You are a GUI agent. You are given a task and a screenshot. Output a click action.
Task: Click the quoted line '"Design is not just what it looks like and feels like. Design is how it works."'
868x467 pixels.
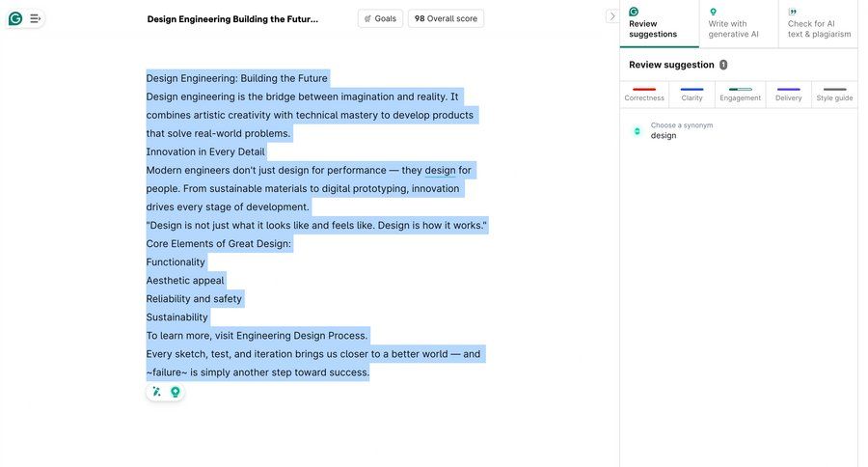tap(316, 226)
